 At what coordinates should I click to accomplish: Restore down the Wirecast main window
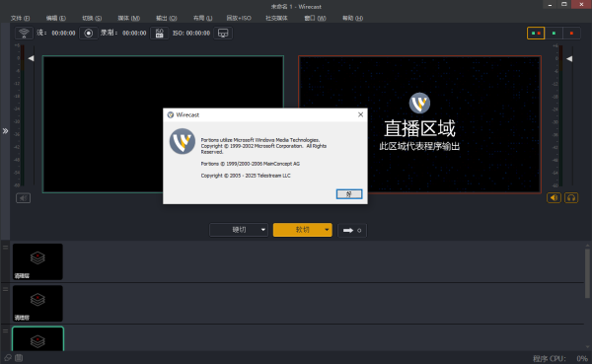(x=564, y=5)
